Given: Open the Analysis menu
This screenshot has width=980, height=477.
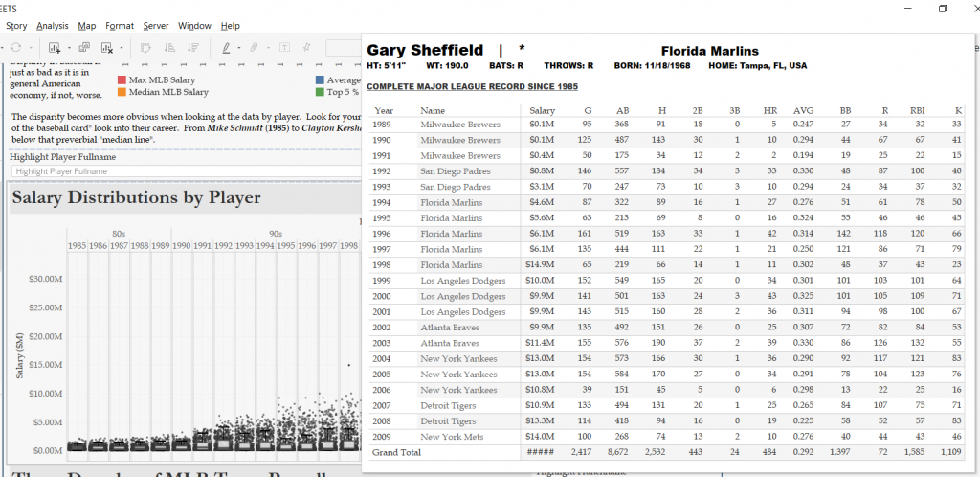Looking at the screenshot, I should pos(53,26).
